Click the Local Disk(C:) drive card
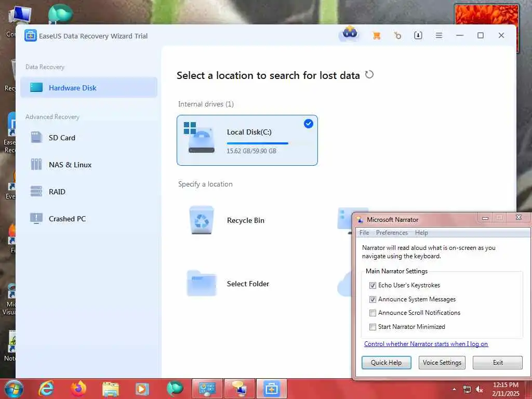The height and width of the screenshot is (399, 532). click(x=247, y=140)
